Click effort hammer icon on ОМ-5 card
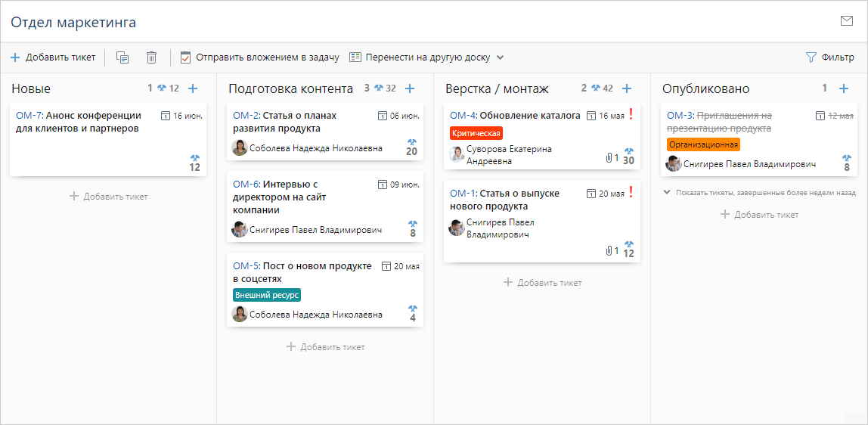Viewport: 868px width, 425px height. click(412, 309)
